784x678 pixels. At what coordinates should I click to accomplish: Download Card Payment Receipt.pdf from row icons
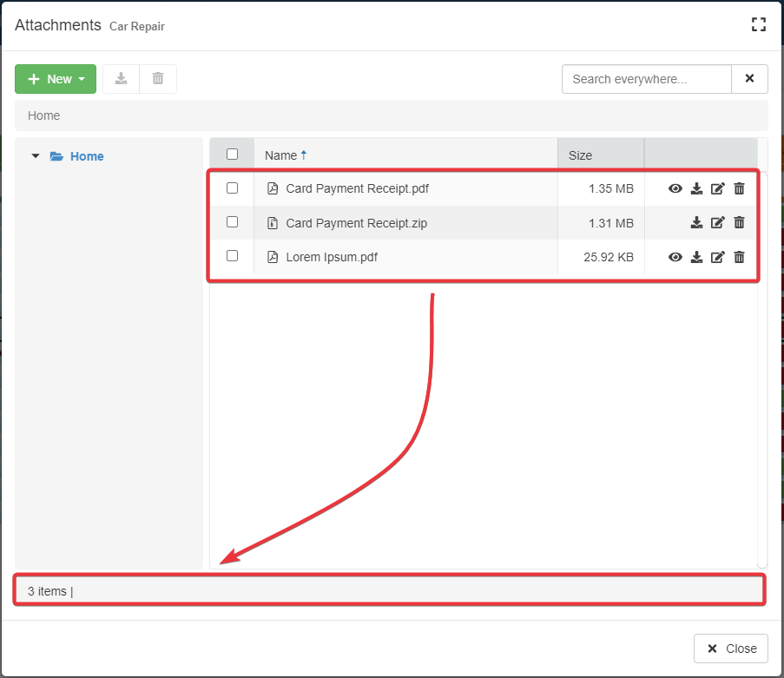point(696,188)
